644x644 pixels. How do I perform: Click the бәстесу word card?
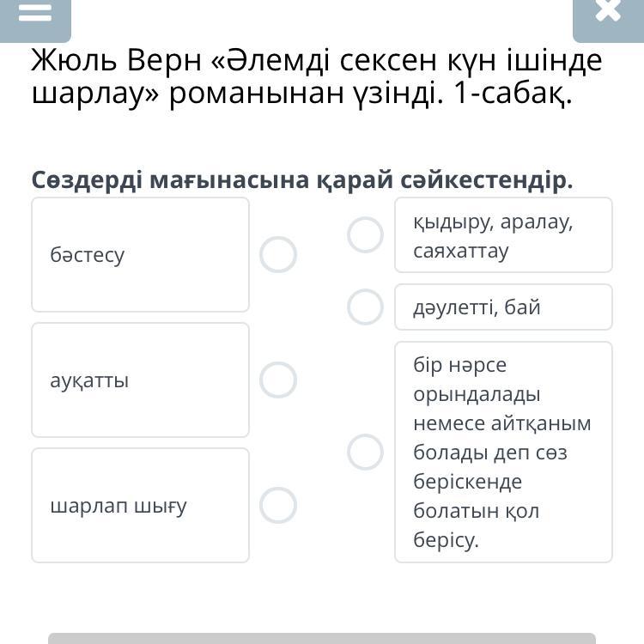click(x=141, y=255)
